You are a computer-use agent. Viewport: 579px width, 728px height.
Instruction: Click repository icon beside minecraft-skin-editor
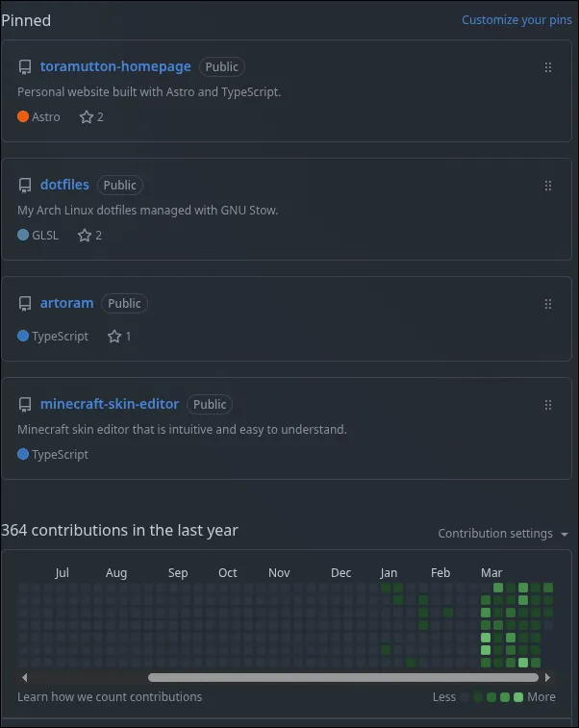pos(25,405)
